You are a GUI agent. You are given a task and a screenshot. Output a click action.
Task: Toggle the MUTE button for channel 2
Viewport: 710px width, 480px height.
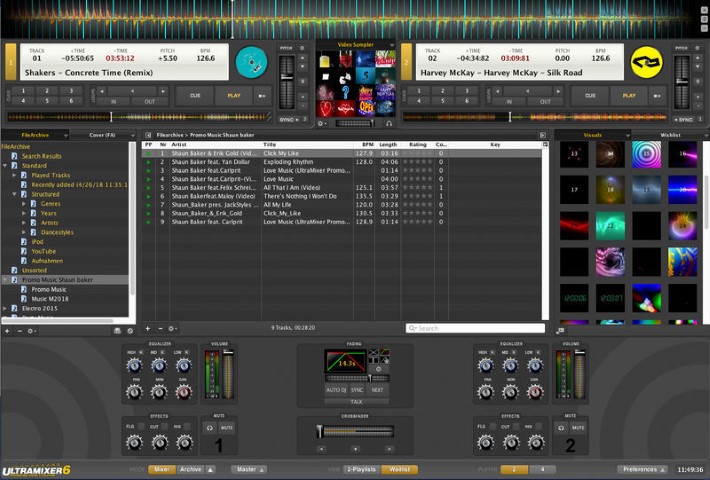coord(578,427)
